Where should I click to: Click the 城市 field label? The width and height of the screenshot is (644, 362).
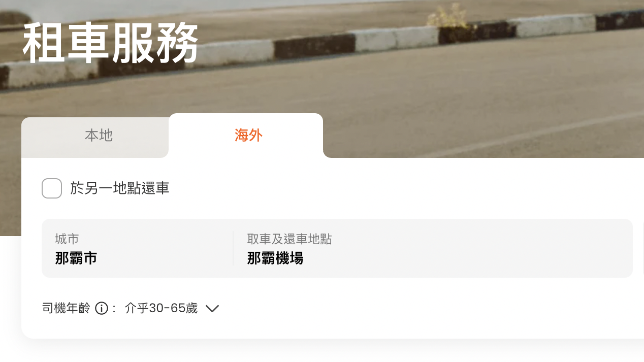pyautogui.click(x=67, y=239)
